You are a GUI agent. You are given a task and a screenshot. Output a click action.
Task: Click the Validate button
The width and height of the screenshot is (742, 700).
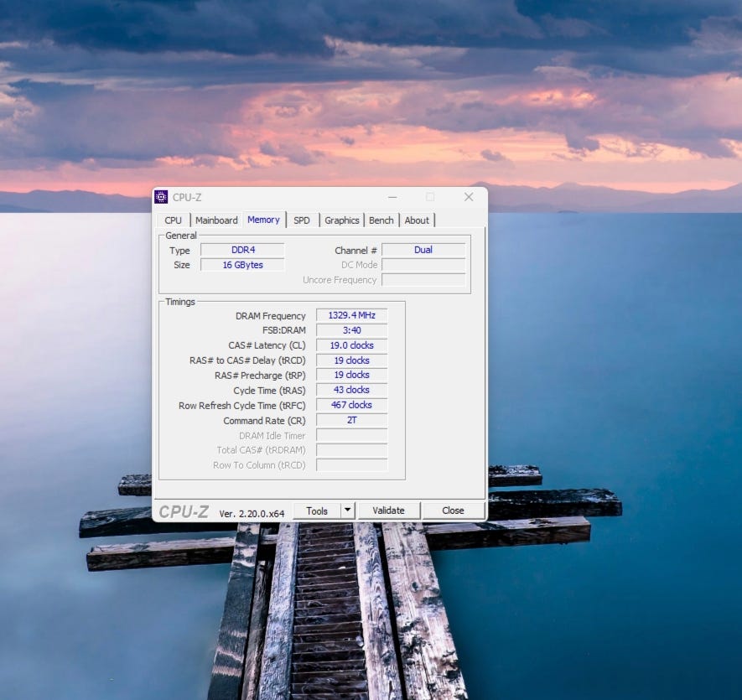tap(388, 511)
